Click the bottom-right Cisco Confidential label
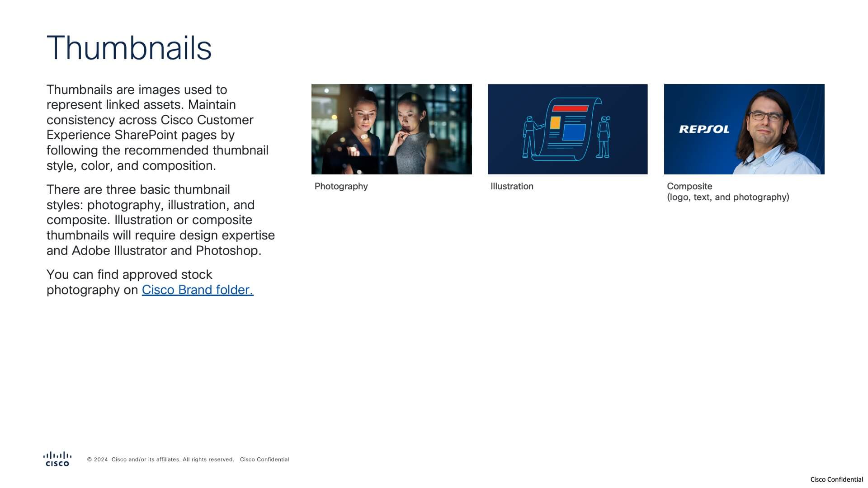The image size is (868, 488). point(836,479)
